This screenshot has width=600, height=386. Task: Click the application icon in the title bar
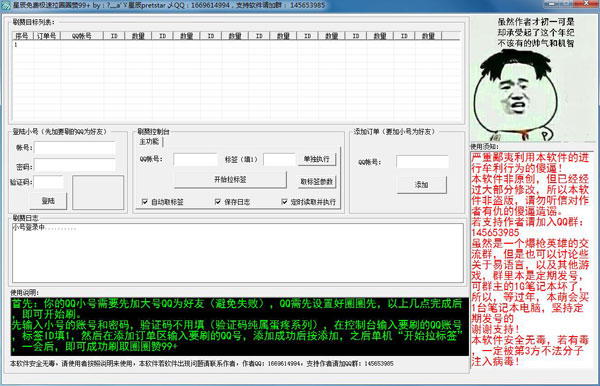point(6,5)
